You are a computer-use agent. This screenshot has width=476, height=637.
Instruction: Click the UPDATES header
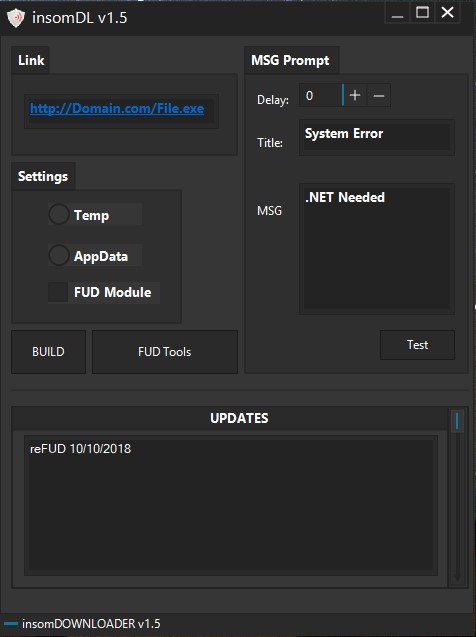pos(239,418)
